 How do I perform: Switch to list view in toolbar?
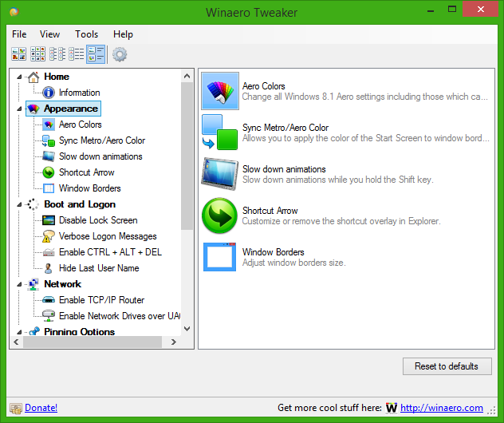77,54
